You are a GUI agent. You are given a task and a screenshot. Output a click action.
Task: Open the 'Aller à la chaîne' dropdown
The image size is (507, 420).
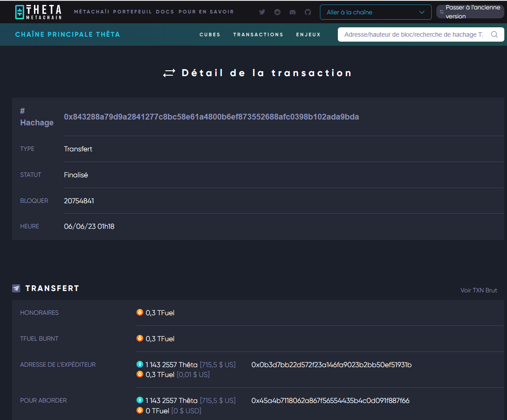[376, 12]
